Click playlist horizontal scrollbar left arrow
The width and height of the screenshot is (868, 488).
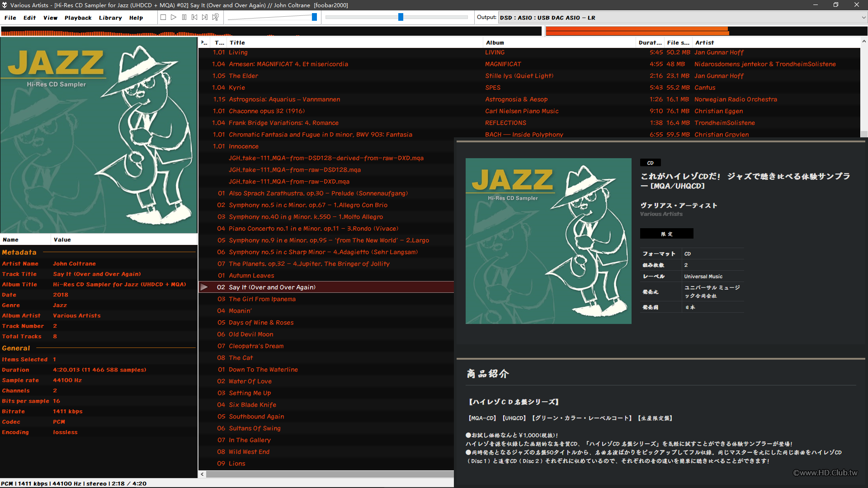click(x=203, y=474)
